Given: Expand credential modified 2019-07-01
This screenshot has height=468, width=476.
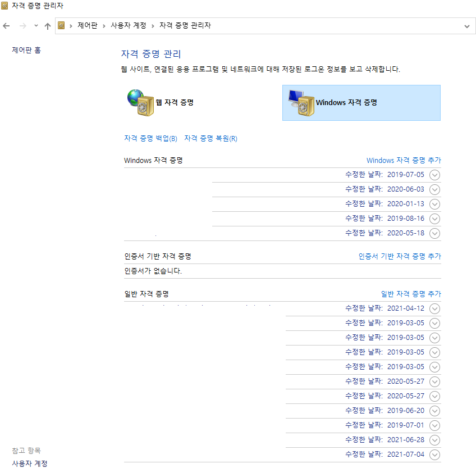Looking at the screenshot, I should point(434,425).
